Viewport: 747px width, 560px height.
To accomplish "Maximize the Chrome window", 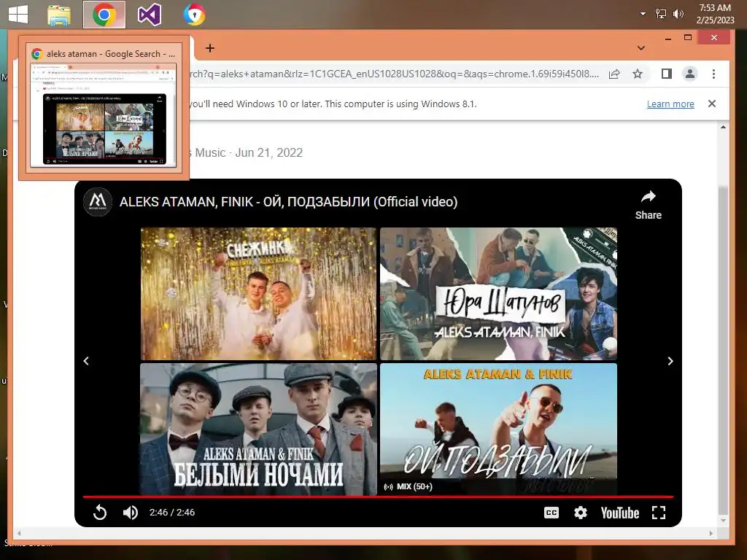I will [687, 38].
